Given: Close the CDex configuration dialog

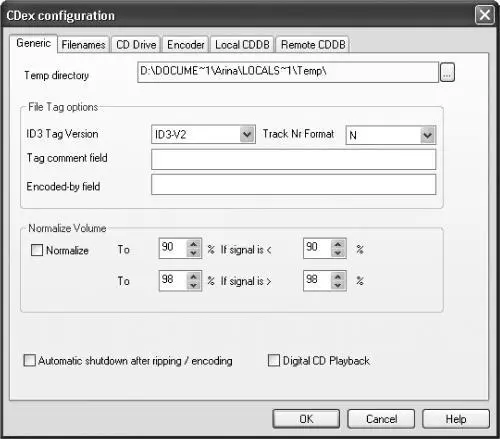Looking at the screenshot, I should point(484,15).
